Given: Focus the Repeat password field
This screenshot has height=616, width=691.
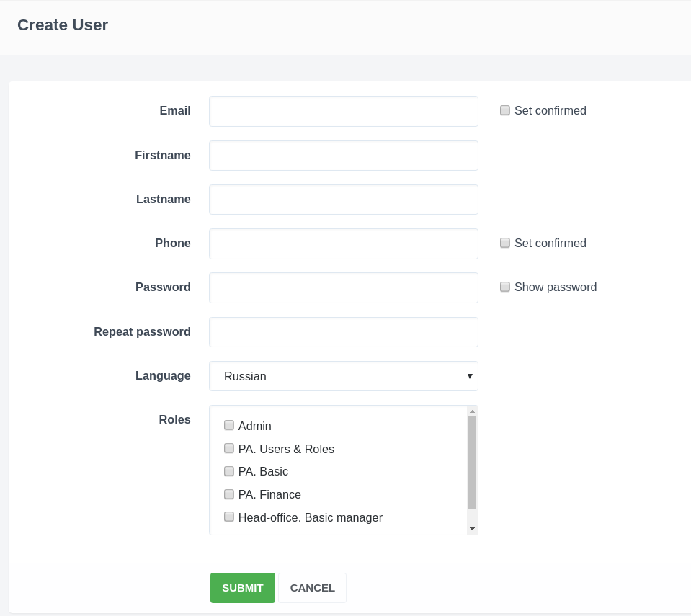Looking at the screenshot, I should [343, 332].
